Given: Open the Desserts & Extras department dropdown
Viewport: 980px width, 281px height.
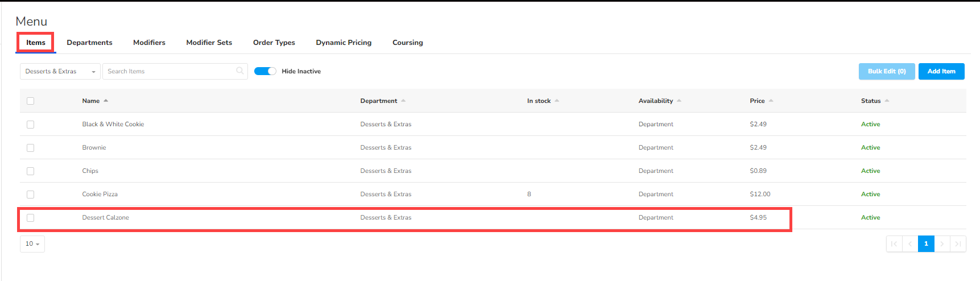Looking at the screenshot, I should click(60, 71).
